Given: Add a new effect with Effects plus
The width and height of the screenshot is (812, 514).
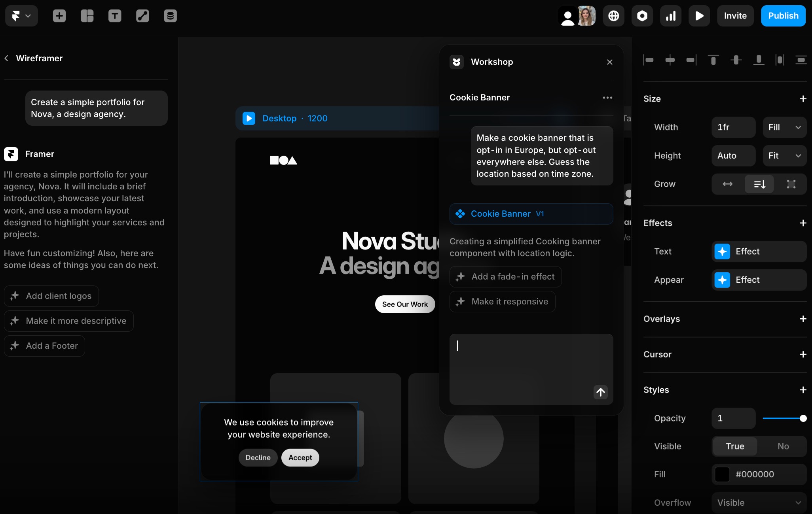Looking at the screenshot, I should point(803,223).
